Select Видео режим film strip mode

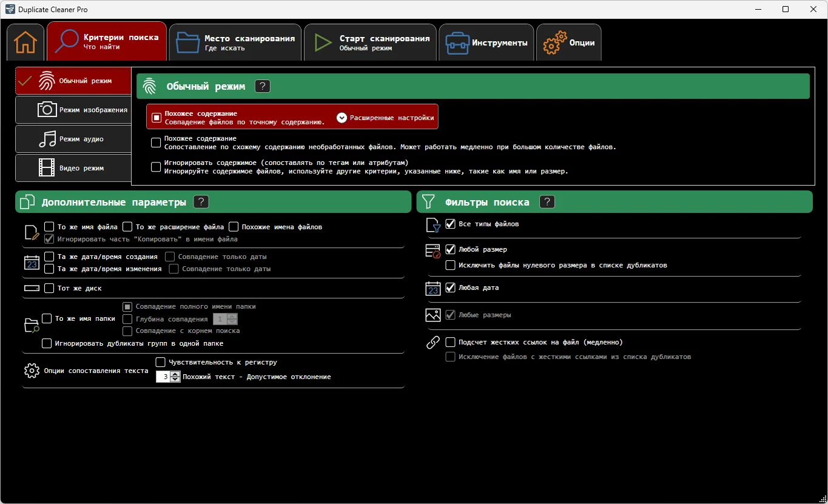[x=73, y=168]
